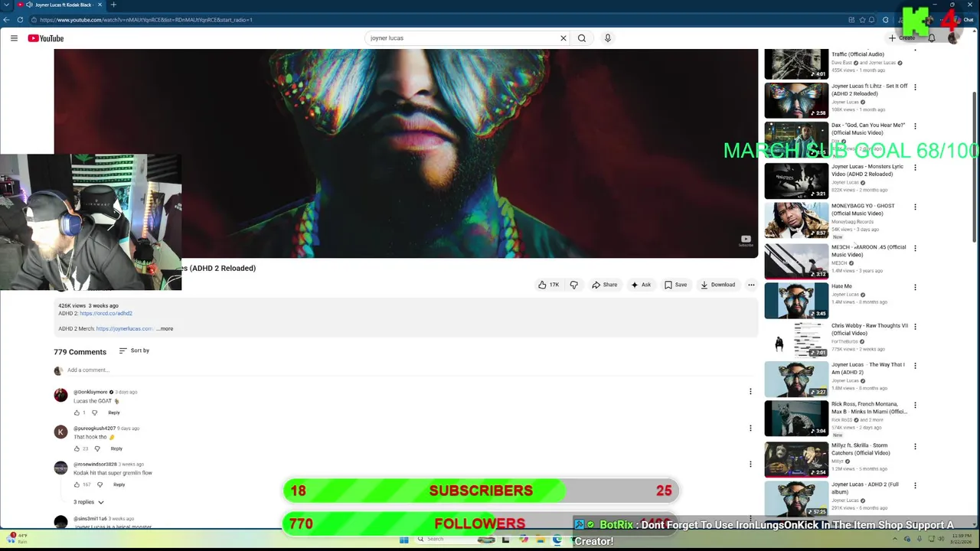Click the video player frame
980x551 pixels.
pos(406,153)
